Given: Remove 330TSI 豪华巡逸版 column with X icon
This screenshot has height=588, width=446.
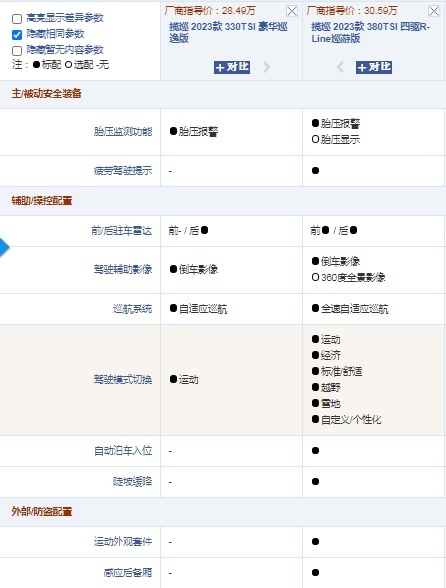Looking at the screenshot, I should point(292,11).
